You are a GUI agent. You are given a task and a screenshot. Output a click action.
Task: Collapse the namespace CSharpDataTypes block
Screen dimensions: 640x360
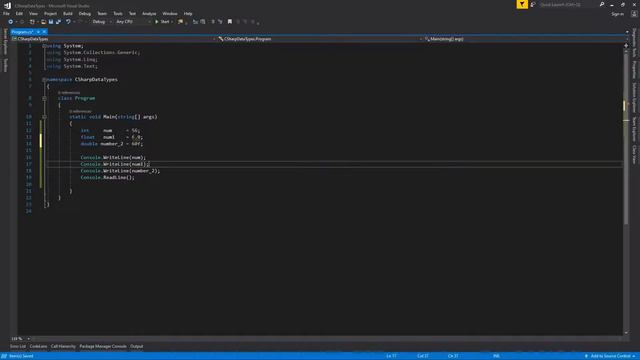pyautogui.click(x=44, y=80)
